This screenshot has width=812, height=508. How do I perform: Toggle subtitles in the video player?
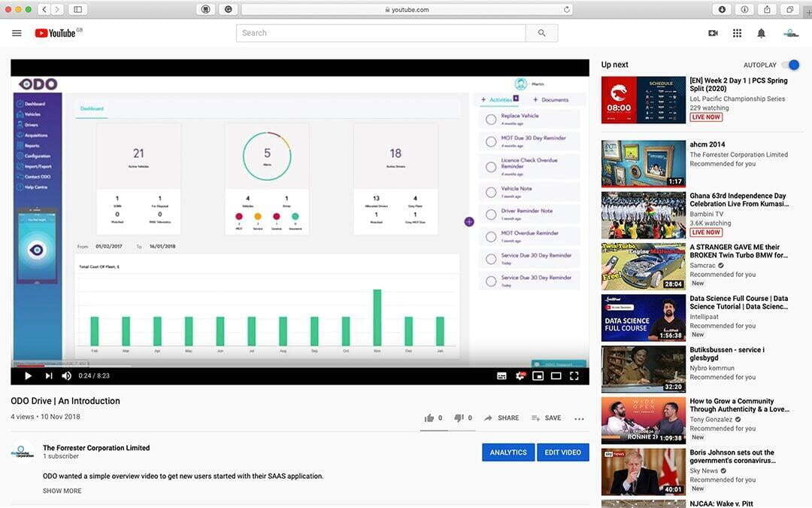pos(501,376)
